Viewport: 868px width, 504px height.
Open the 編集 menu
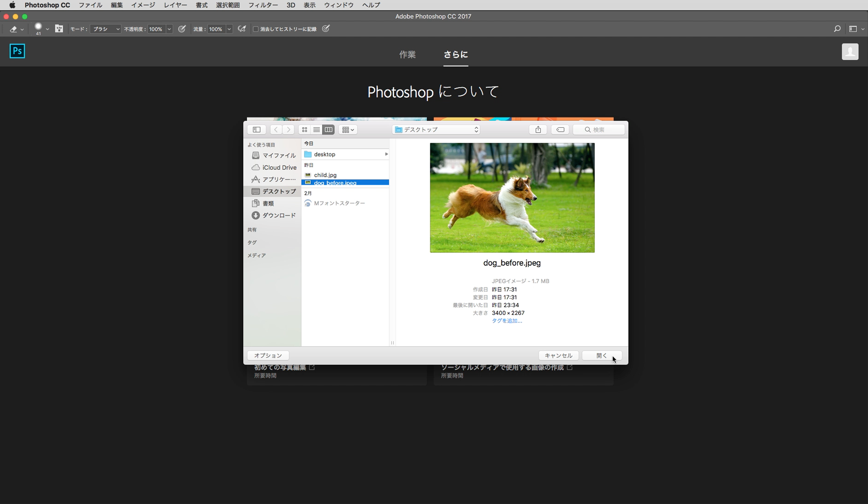pos(117,5)
